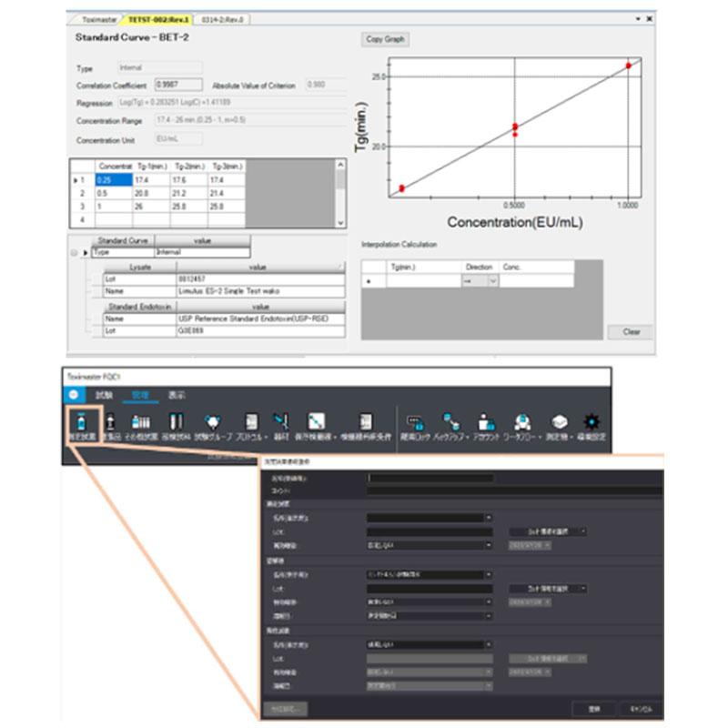Click the blue round application menu button
Screen dimensions: 728x728
tap(73, 395)
